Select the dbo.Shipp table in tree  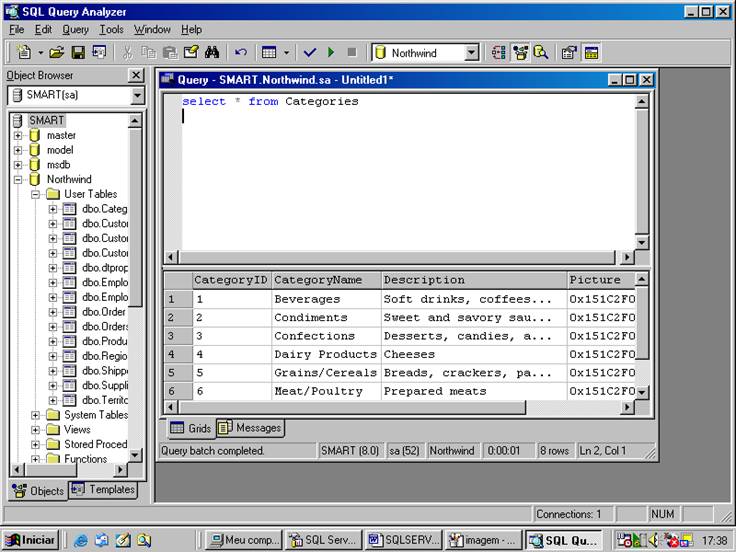tap(104, 370)
